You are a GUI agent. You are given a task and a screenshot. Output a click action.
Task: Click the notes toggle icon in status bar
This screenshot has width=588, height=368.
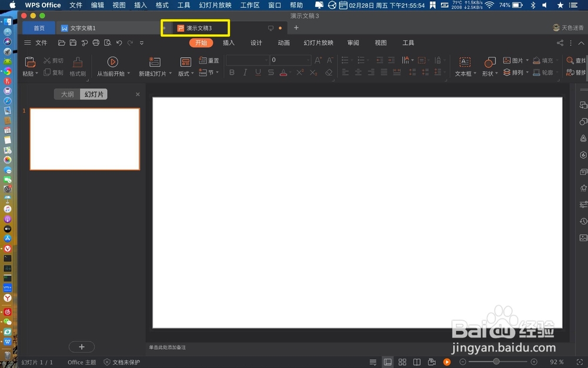tap(373, 362)
